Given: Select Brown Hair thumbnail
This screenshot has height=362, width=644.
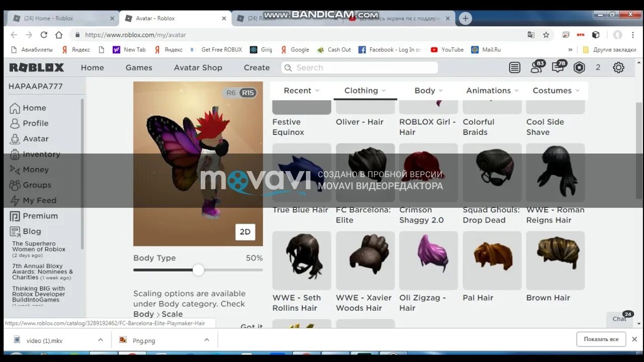Looking at the screenshot, I should click(555, 260).
